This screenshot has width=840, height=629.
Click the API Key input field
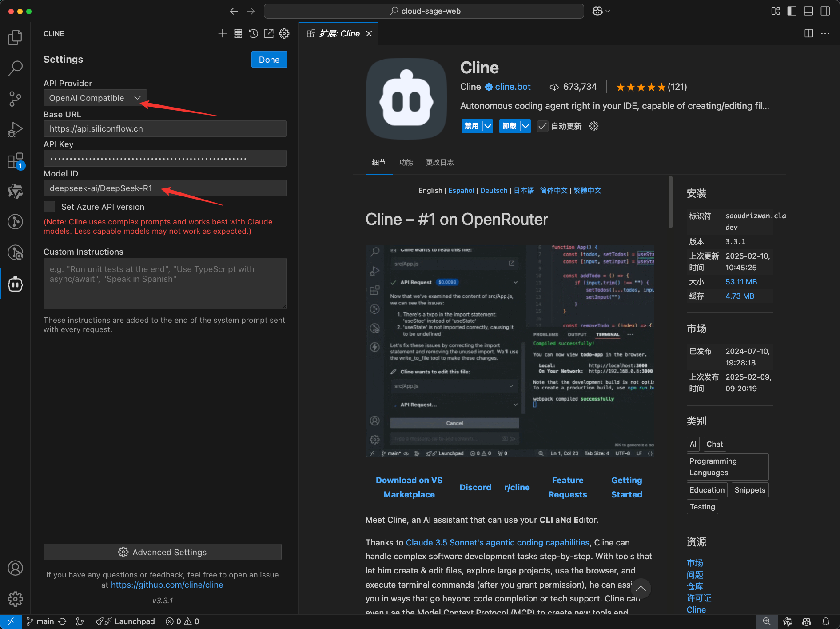[x=165, y=158]
